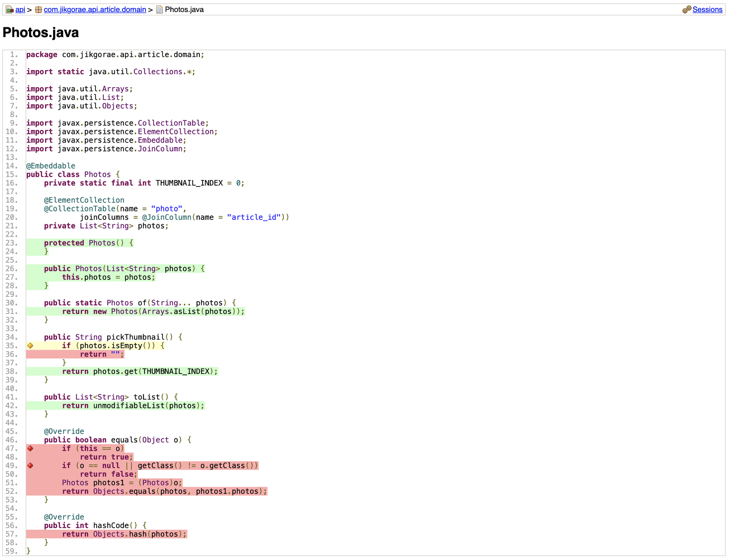
Task: Click the private List<String> photos field
Action: coord(107,226)
